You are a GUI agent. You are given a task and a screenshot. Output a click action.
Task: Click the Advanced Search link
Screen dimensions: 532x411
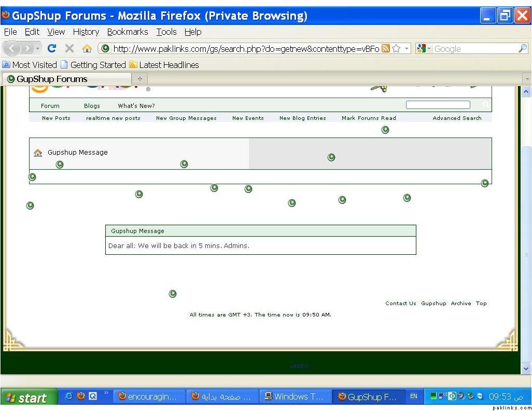[x=457, y=118]
